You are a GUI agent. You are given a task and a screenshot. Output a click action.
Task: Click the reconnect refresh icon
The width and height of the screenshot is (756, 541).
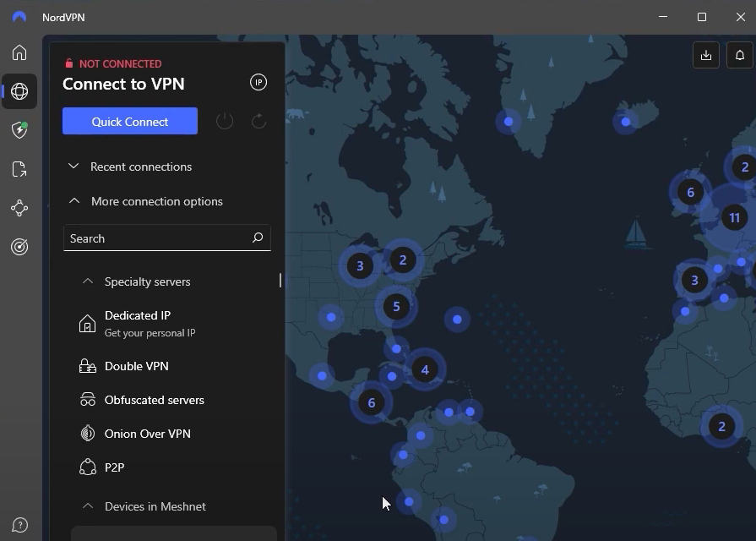click(259, 121)
